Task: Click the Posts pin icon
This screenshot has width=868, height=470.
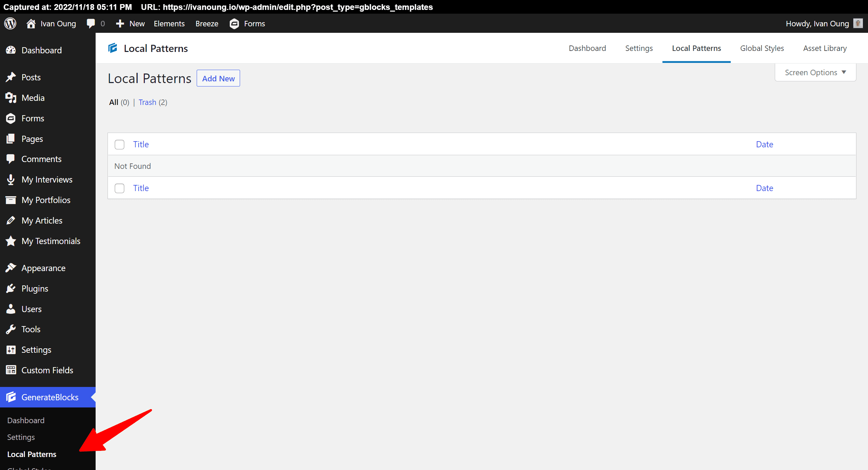Action: 11,77
